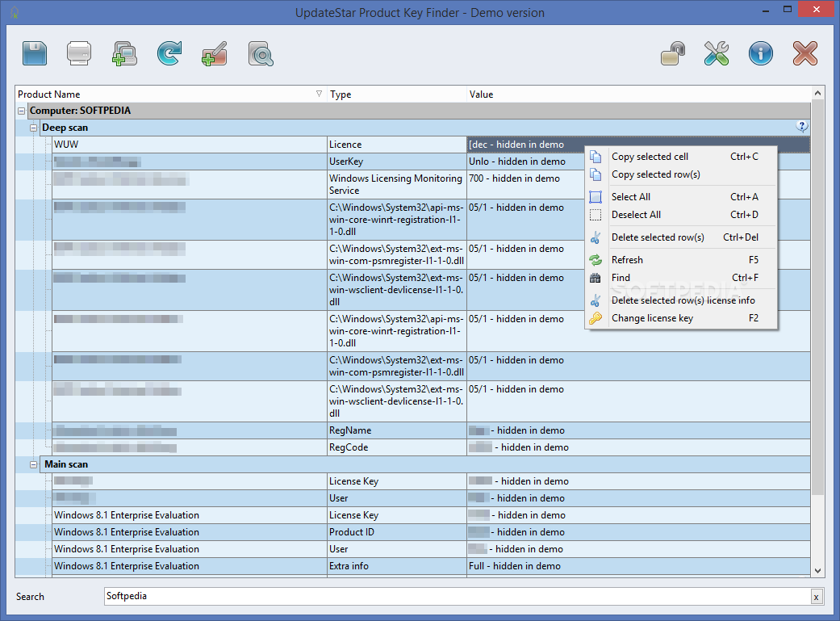Choose Refresh from context menu
The width and height of the screenshot is (840, 621).
click(681, 259)
